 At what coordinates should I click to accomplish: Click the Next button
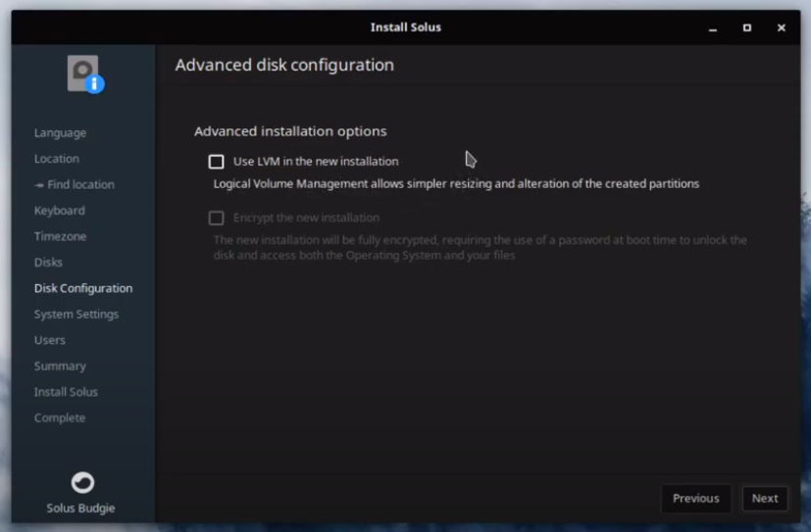click(x=765, y=499)
